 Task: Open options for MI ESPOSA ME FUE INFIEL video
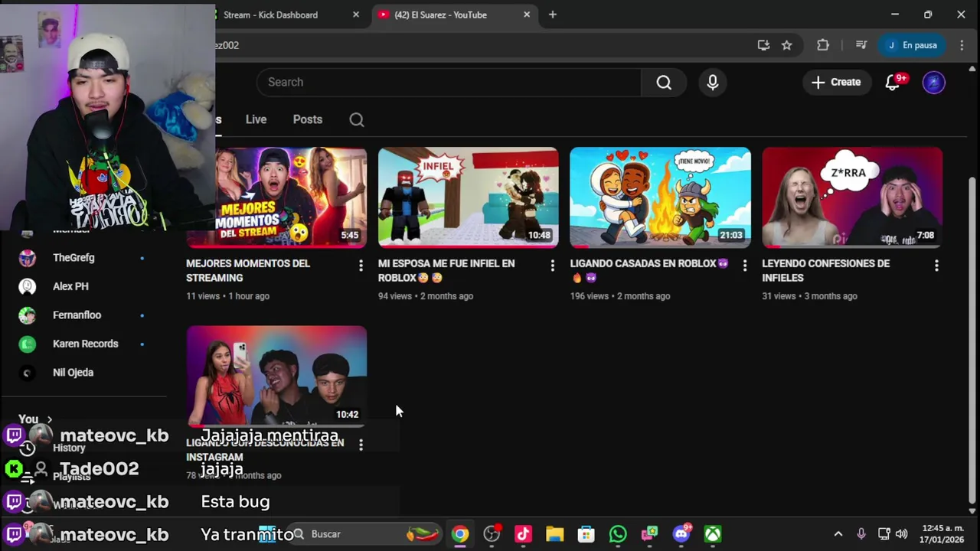click(552, 266)
